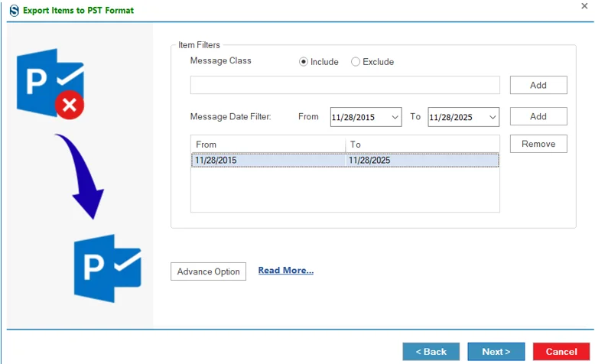Select the Include radio button
The height and width of the screenshot is (364, 595).
303,62
